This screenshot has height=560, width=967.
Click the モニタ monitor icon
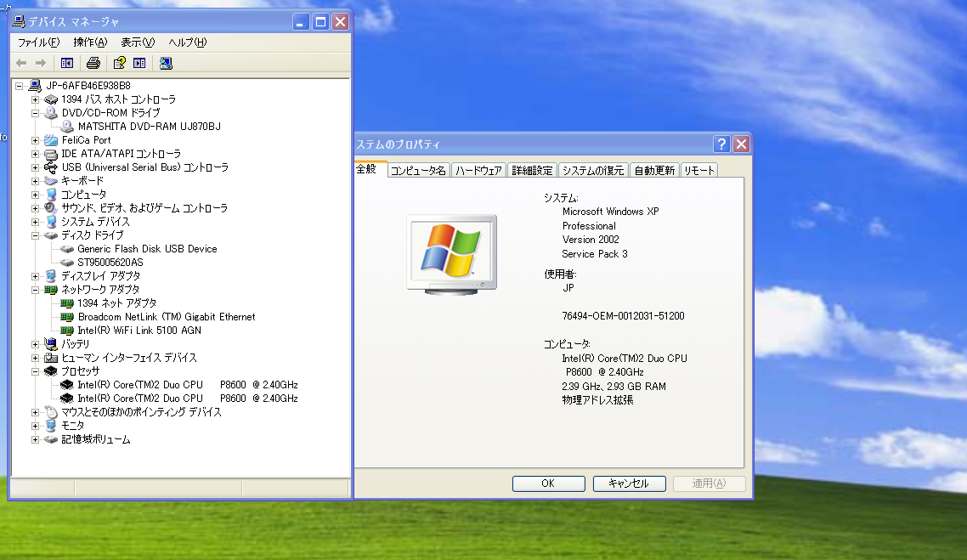click(51, 426)
